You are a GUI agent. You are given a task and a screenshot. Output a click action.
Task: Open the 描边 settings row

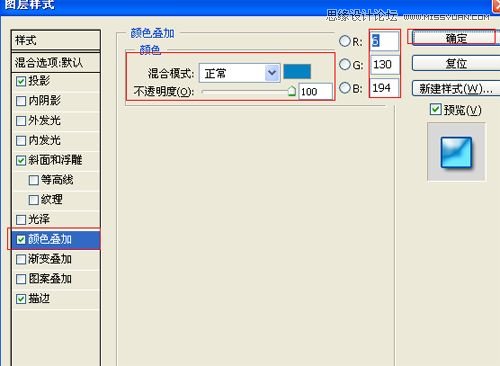point(56,299)
